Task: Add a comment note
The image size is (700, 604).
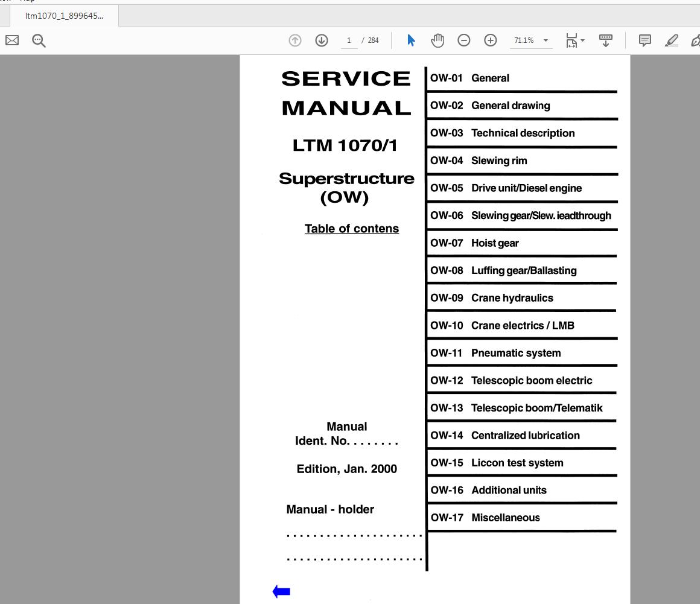Action: click(644, 40)
